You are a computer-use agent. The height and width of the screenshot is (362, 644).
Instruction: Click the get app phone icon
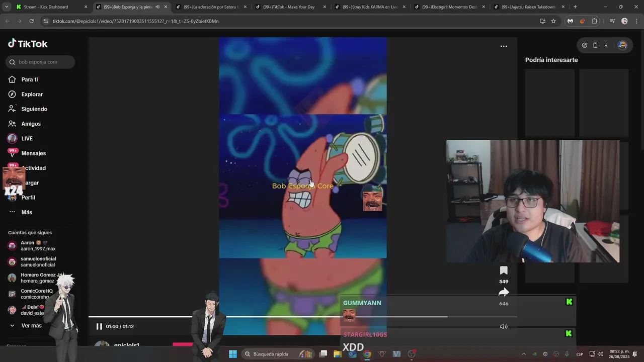click(x=595, y=45)
